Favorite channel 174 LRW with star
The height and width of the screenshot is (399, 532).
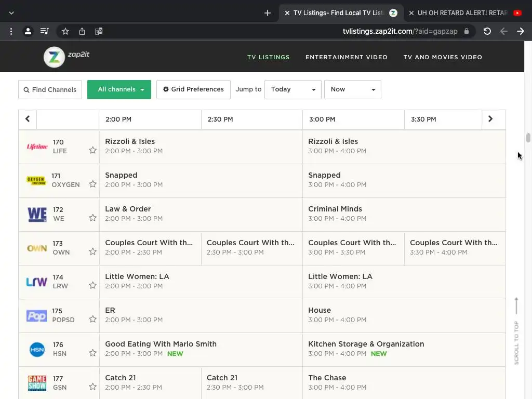coord(92,285)
